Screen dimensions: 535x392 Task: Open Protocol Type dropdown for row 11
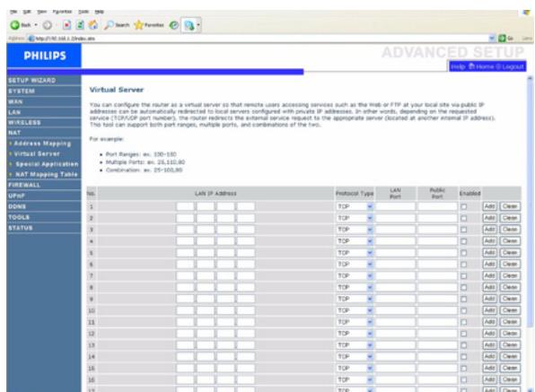(370, 322)
